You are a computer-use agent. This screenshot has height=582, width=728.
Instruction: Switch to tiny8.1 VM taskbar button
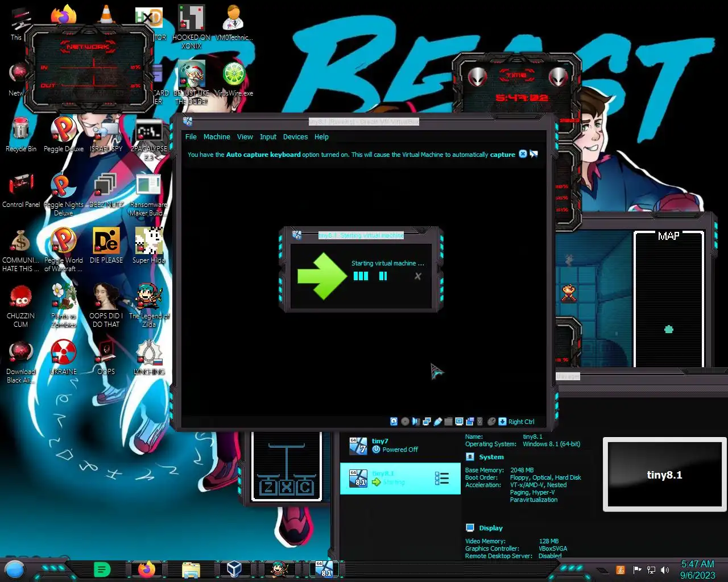(x=325, y=569)
